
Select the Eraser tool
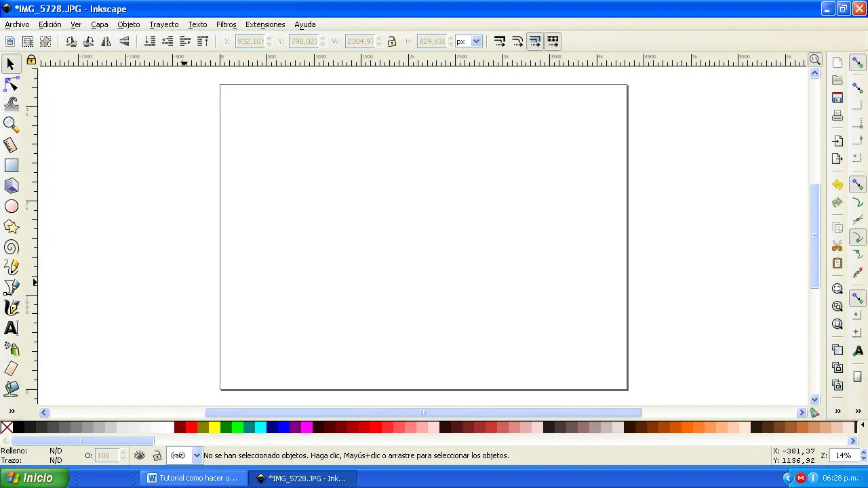(x=11, y=369)
